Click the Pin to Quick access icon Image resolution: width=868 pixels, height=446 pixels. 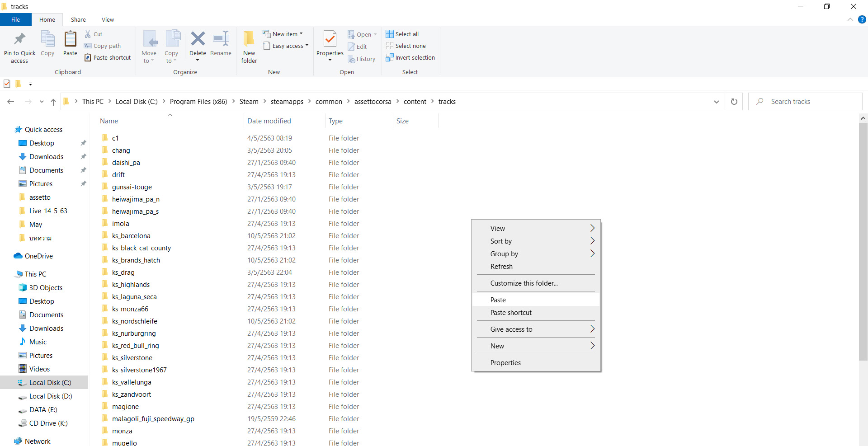point(19,39)
